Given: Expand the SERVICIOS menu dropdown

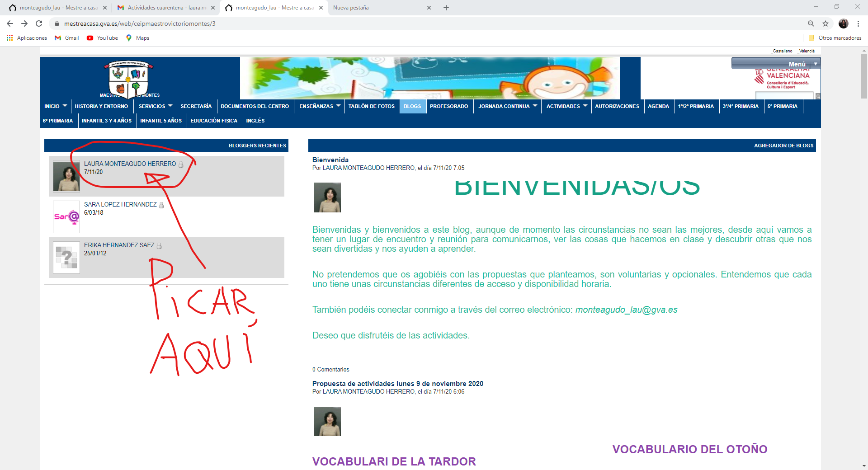Looking at the screenshot, I should point(170,106).
